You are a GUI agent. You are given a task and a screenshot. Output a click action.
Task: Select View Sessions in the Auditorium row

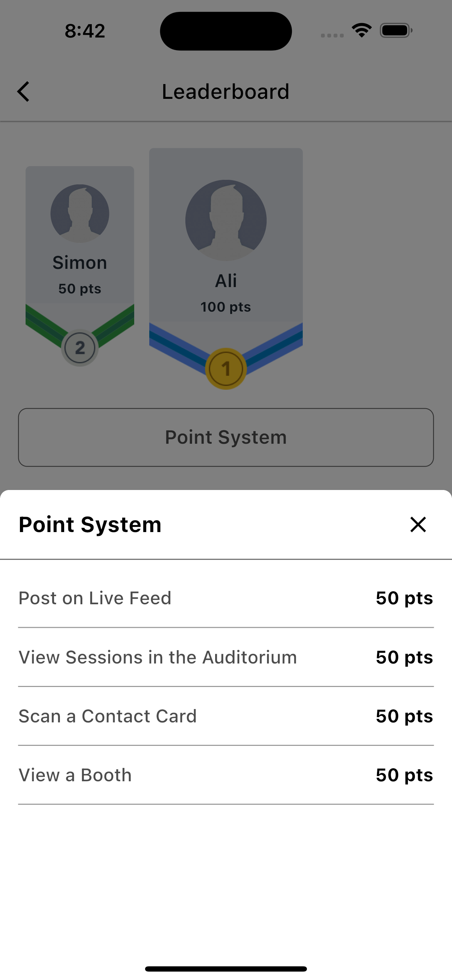226,658
